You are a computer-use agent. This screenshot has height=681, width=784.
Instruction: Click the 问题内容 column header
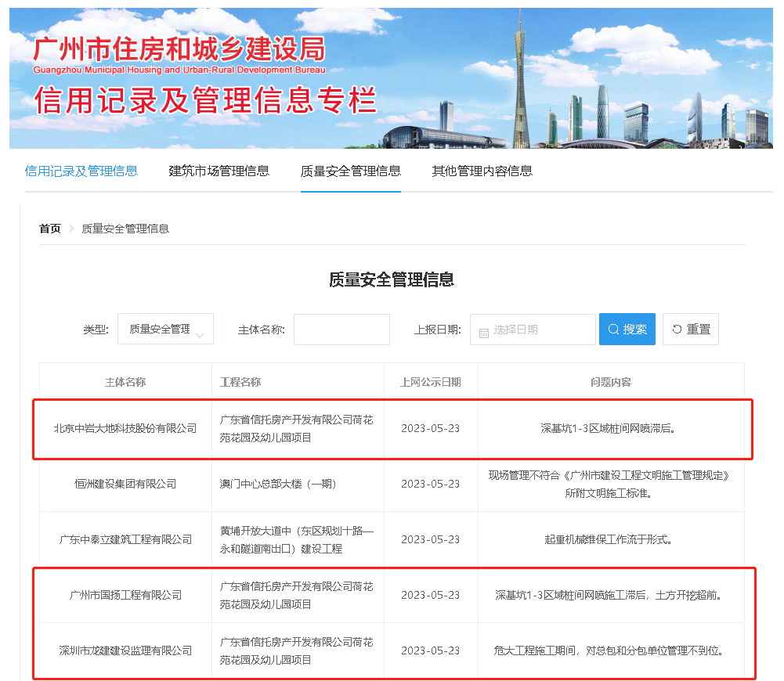click(x=610, y=382)
